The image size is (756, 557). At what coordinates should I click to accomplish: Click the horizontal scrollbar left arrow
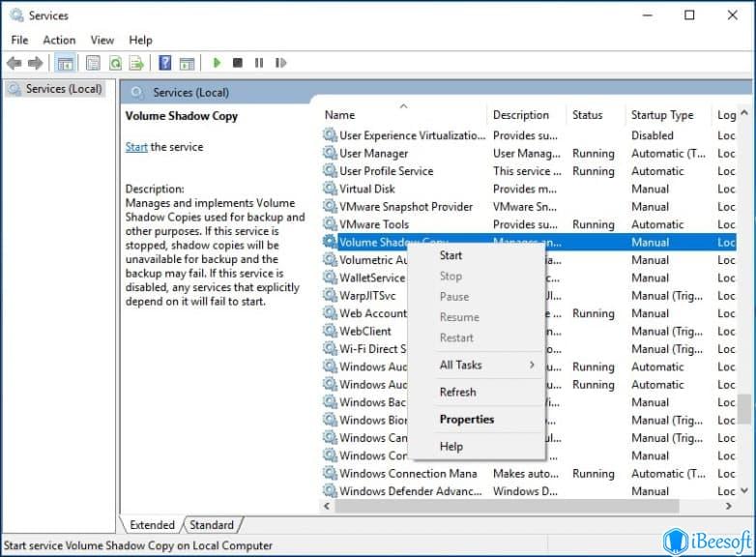pos(327,506)
